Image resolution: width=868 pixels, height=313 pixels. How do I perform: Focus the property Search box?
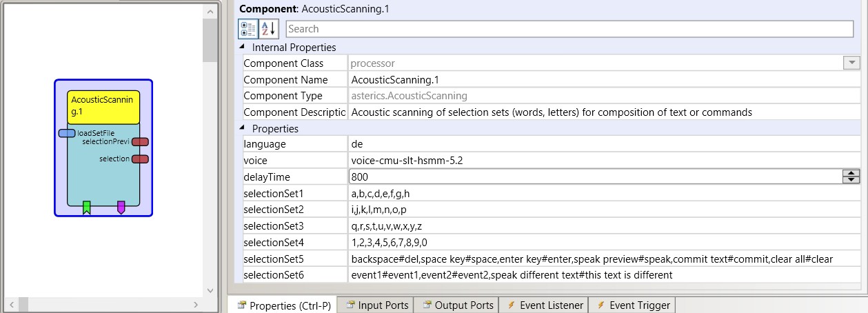pos(569,29)
